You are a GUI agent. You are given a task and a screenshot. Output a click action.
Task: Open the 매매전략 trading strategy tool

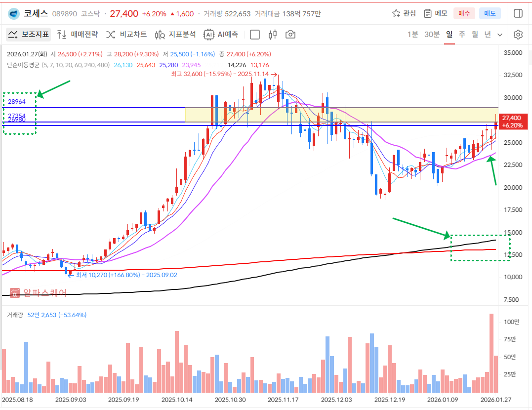coord(77,35)
